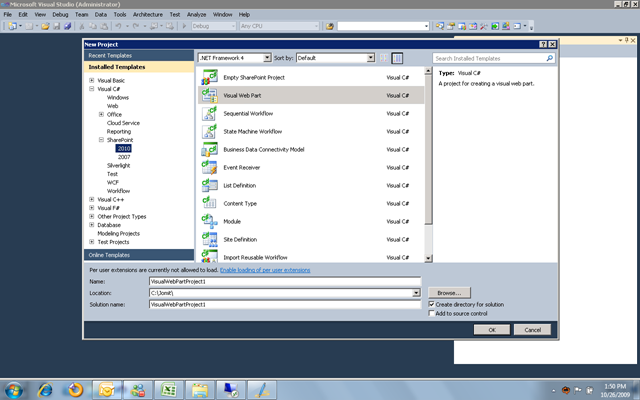This screenshot has width=640, height=400.
Task: Open the .NET Framework 4 dropdown
Action: (267, 58)
